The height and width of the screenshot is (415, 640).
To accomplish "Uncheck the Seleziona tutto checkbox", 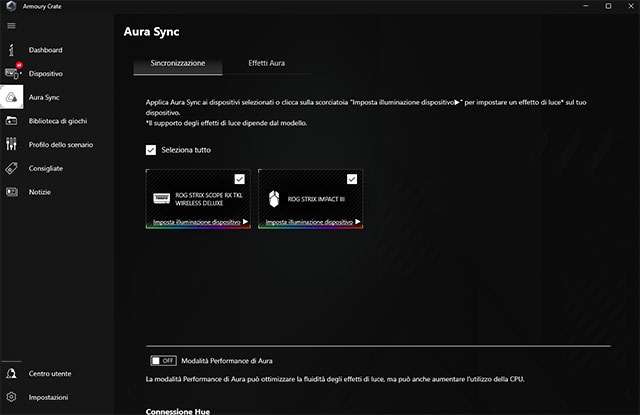I will (151, 150).
